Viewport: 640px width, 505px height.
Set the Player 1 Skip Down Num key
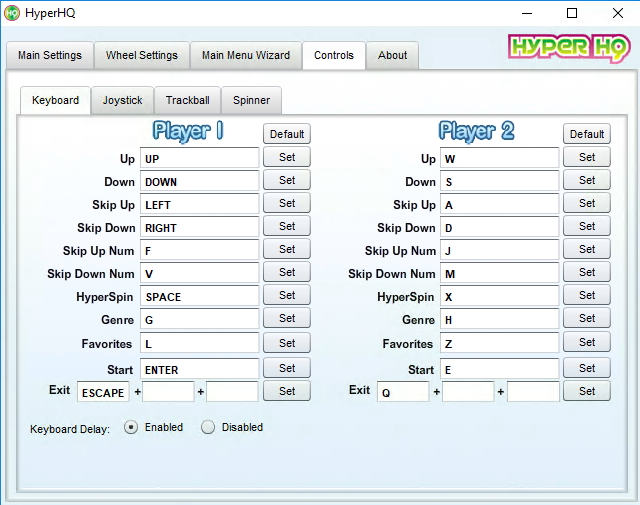click(x=287, y=272)
